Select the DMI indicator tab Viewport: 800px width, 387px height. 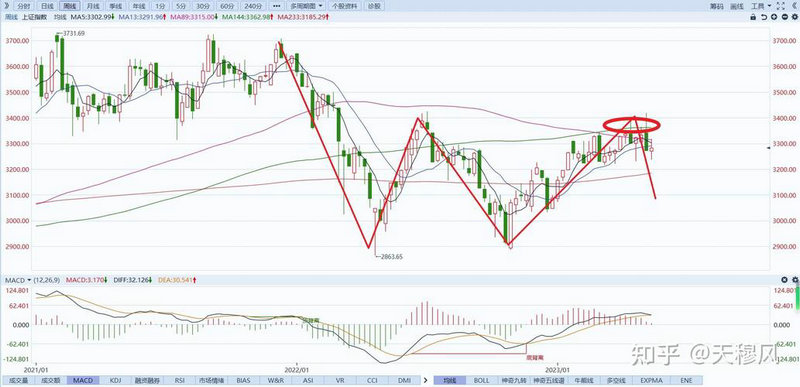[404, 380]
